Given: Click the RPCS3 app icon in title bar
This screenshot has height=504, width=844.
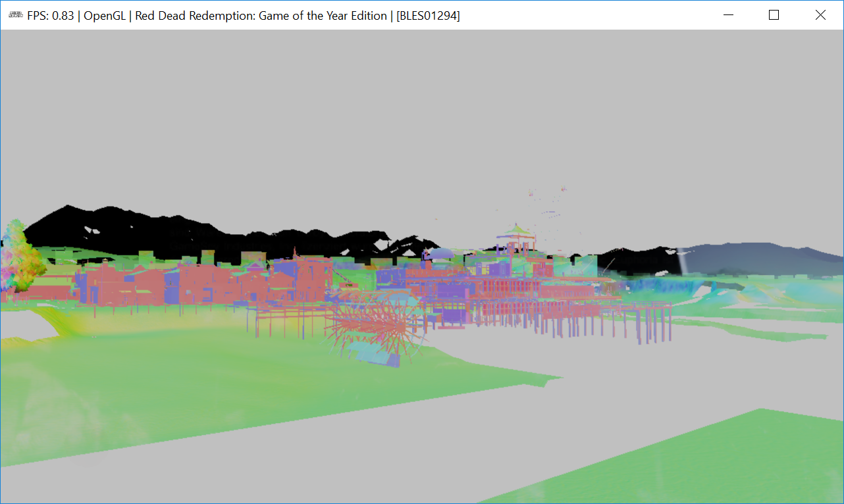Looking at the screenshot, I should [x=15, y=15].
